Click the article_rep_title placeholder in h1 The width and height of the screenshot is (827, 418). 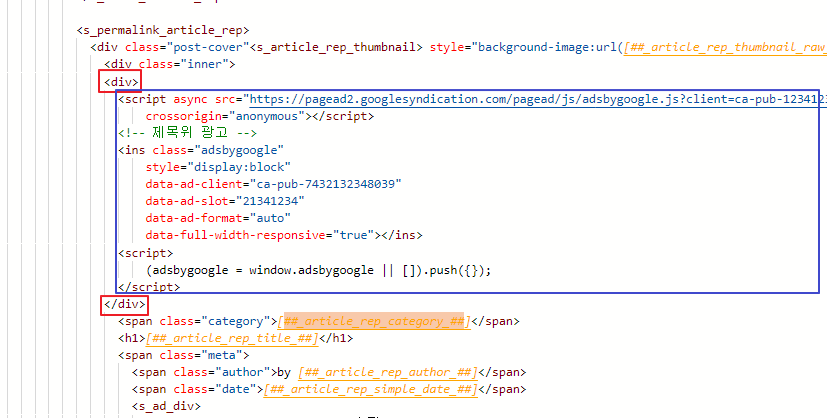click(232, 338)
